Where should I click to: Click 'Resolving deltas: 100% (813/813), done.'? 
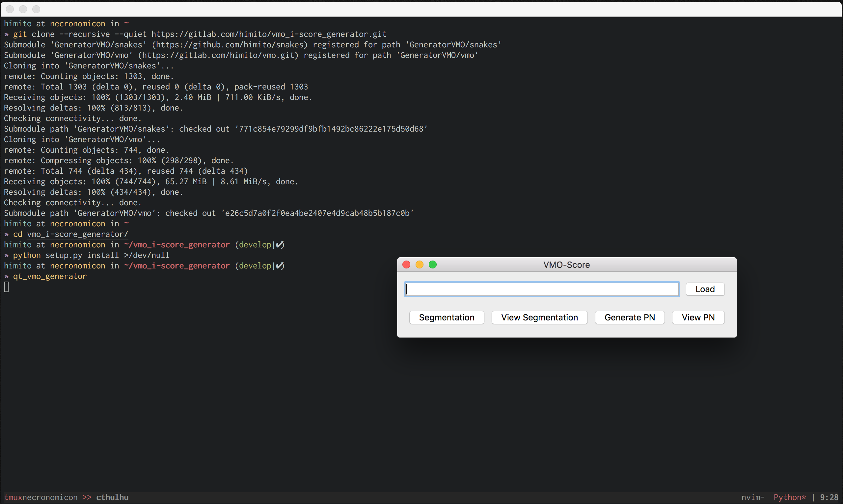point(94,108)
